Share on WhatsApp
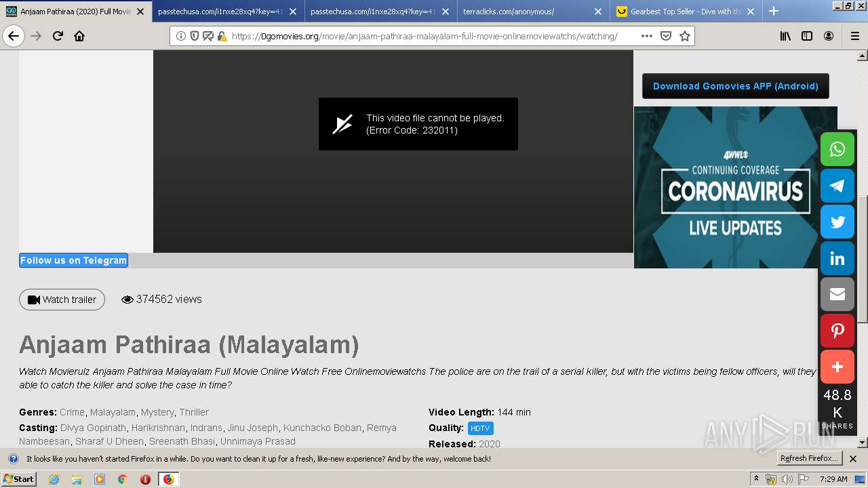 [x=837, y=149]
